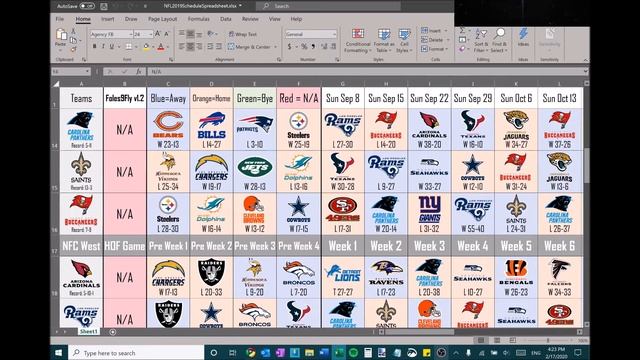Image resolution: width=640 pixels, height=360 pixels.
Task: Open Conditional Formatting menu
Action: tap(358, 41)
